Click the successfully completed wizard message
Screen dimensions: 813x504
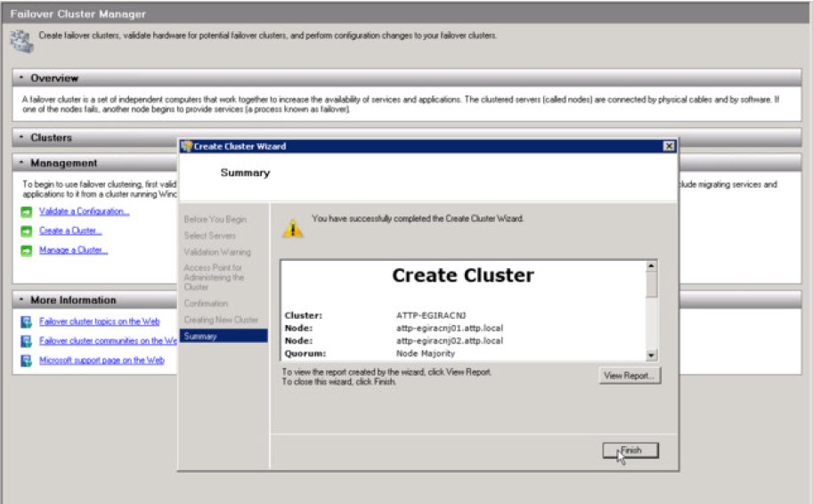(418, 218)
